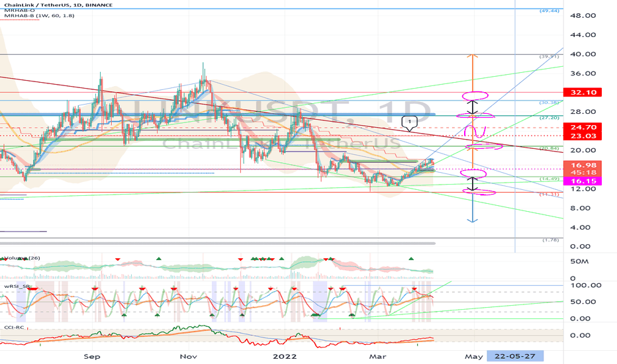Image resolution: width=617 pixels, height=364 pixels.
Task: Click the 20.00 price axis value
Action: [583, 150]
